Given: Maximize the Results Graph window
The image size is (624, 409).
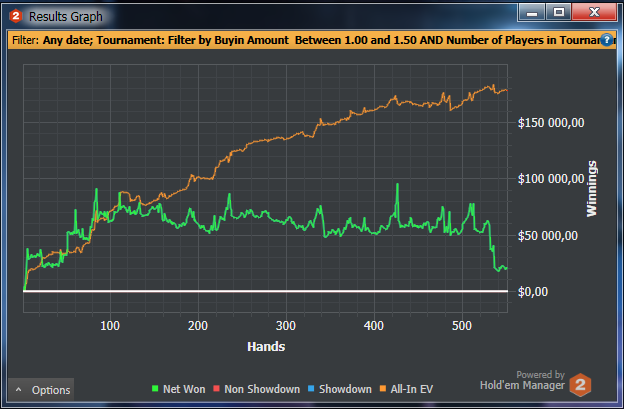Looking at the screenshot, I should [559, 12].
